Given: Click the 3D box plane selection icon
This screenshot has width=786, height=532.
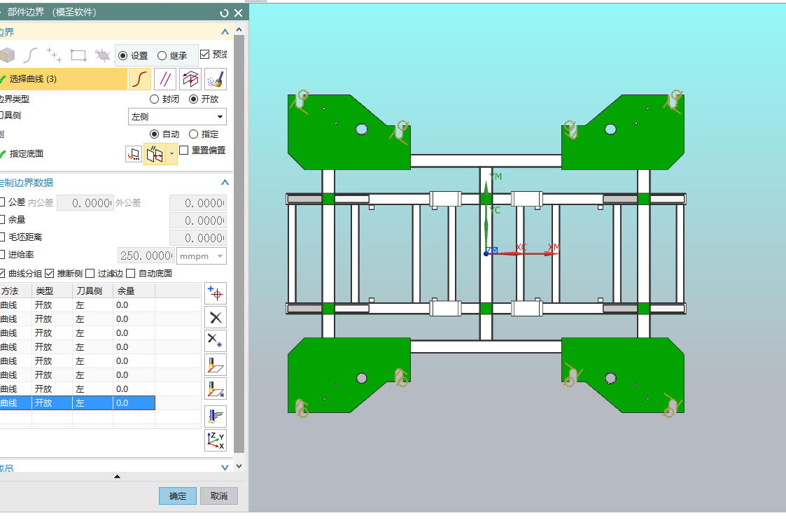Looking at the screenshot, I should pos(190,79).
